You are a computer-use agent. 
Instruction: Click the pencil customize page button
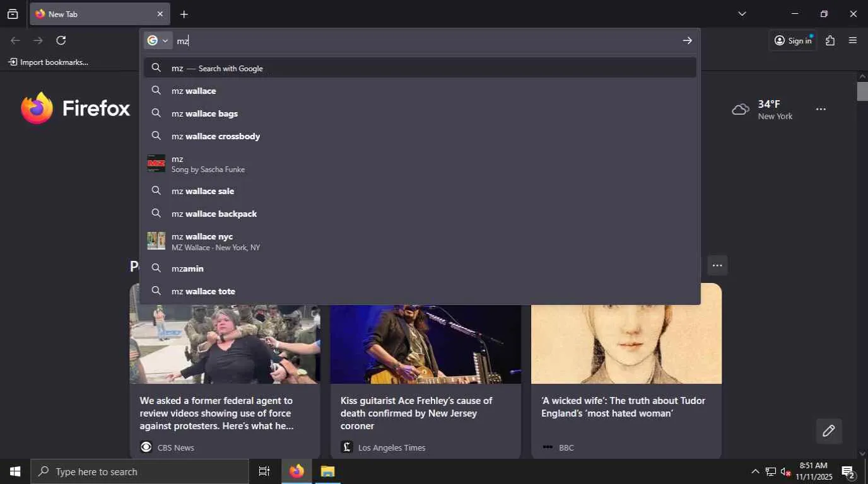tap(829, 431)
